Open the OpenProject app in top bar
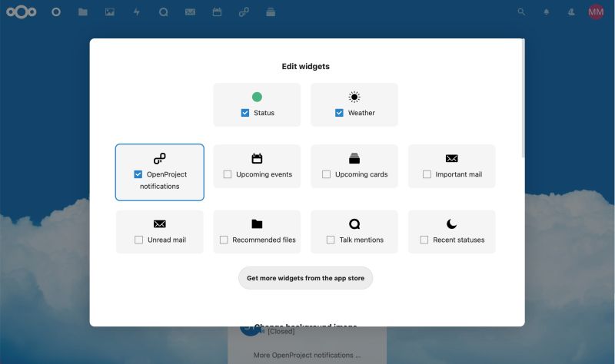615x364 pixels. tap(244, 12)
